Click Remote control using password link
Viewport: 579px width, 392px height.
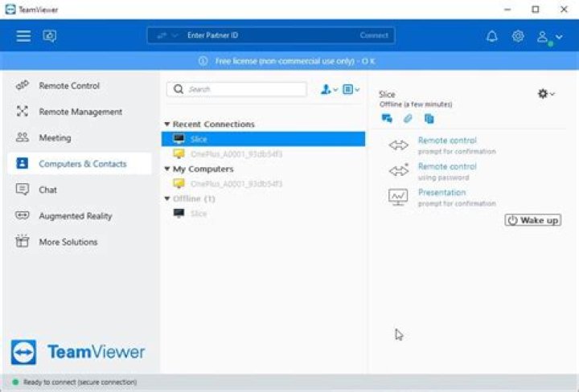pos(447,166)
